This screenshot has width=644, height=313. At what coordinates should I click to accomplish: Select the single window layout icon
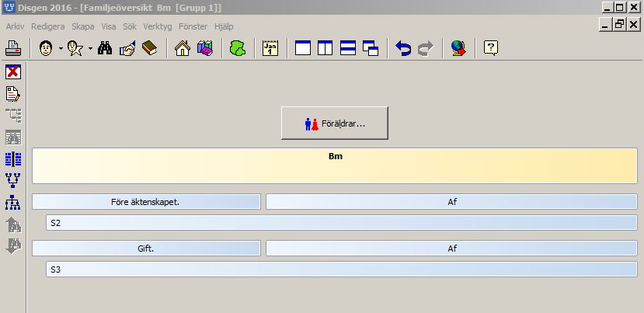coord(303,49)
